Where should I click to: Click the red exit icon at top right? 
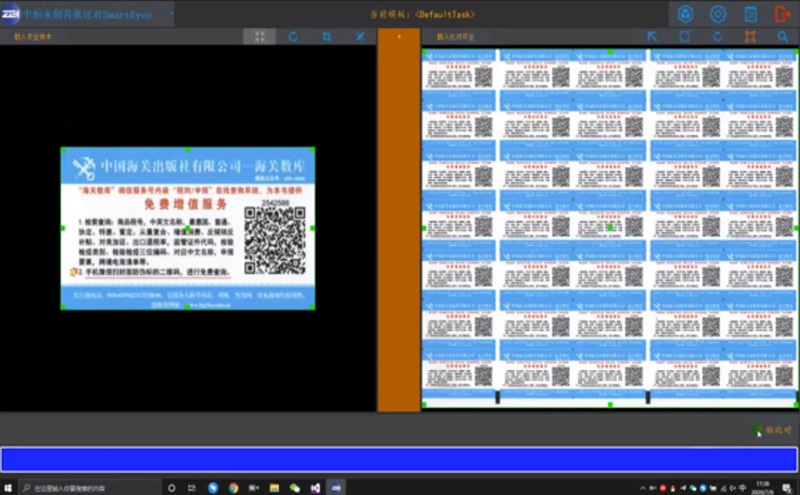pyautogui.click(x=782, y=14)
